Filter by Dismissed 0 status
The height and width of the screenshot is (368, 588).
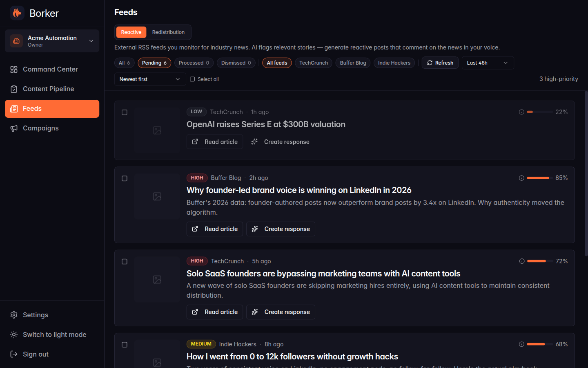[x=236, y=63]
